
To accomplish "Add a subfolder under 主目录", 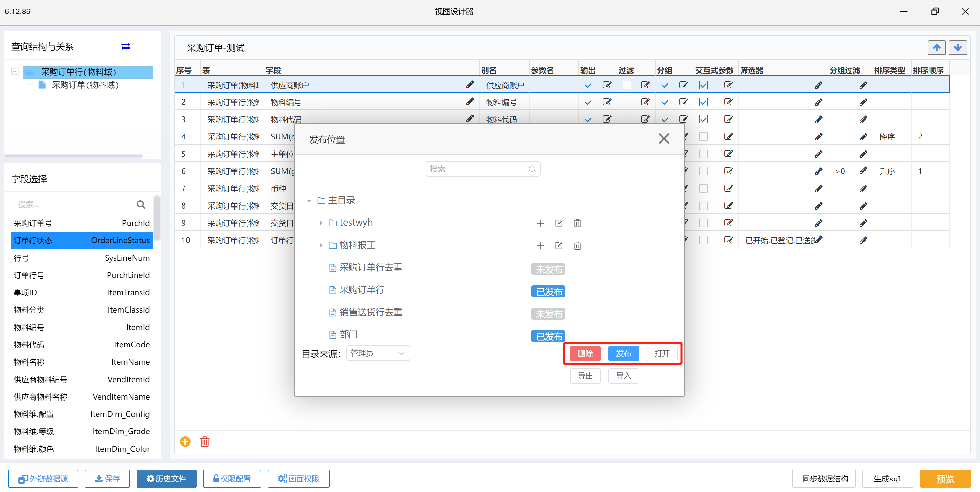I will tap(529, 201).
